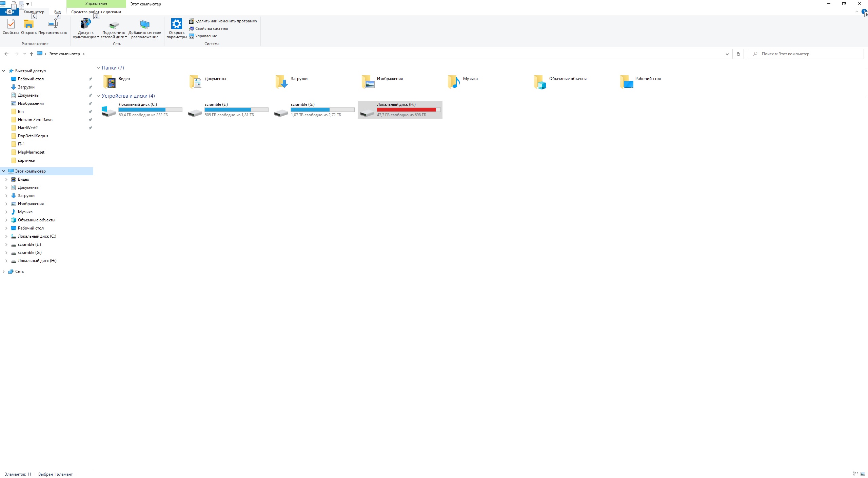Screen dimensions: 868x478
Task: Click the refresh button beside address bar
Action: (738, 54)
